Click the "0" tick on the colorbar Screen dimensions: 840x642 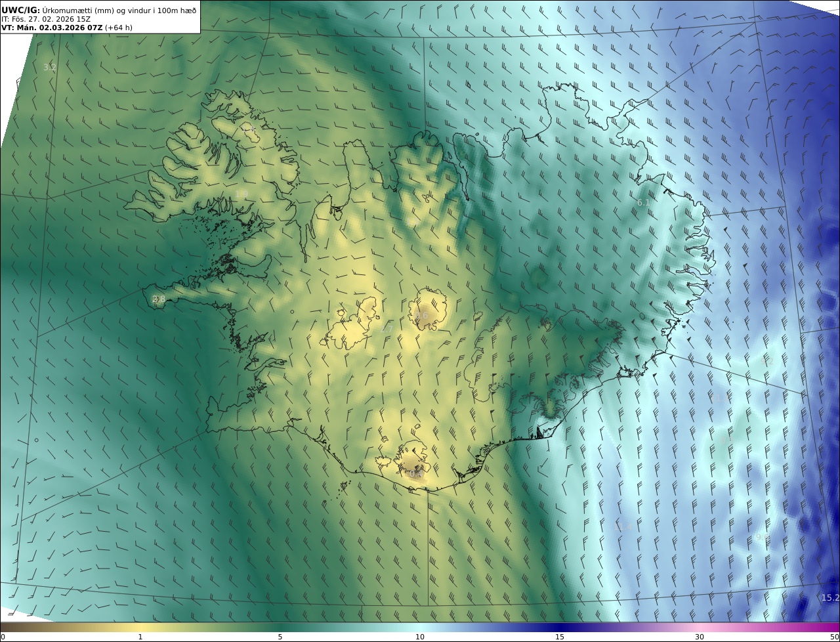pyautogui.click(x=3, y=637)
